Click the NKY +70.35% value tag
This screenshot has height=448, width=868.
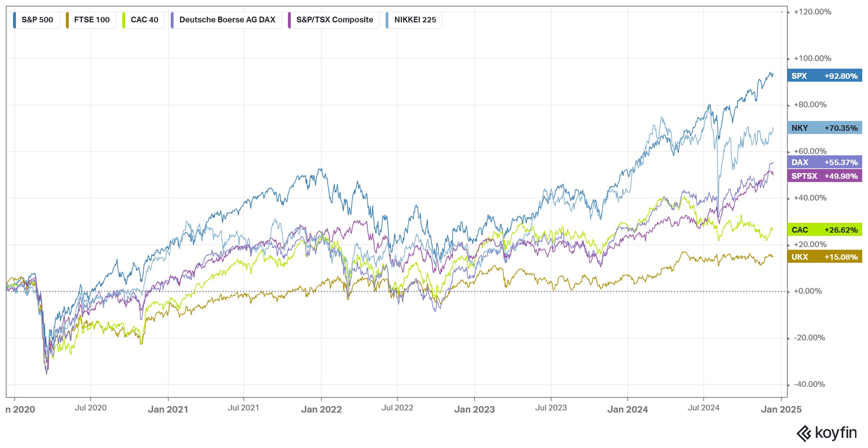[824, 128]
